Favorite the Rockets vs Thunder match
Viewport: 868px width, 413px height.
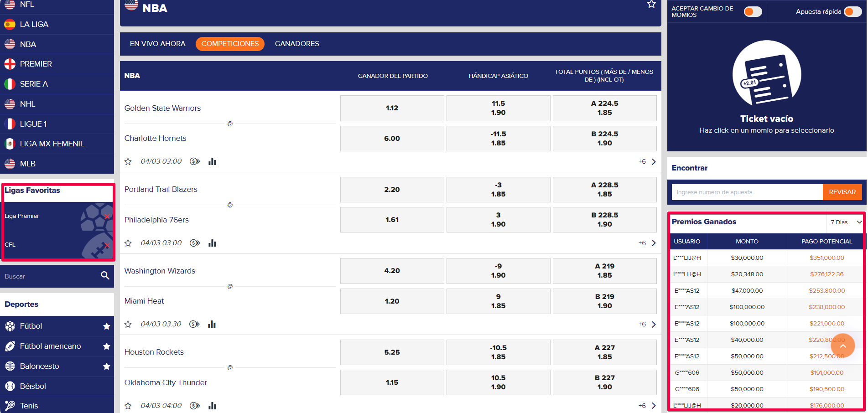point(128,406)
